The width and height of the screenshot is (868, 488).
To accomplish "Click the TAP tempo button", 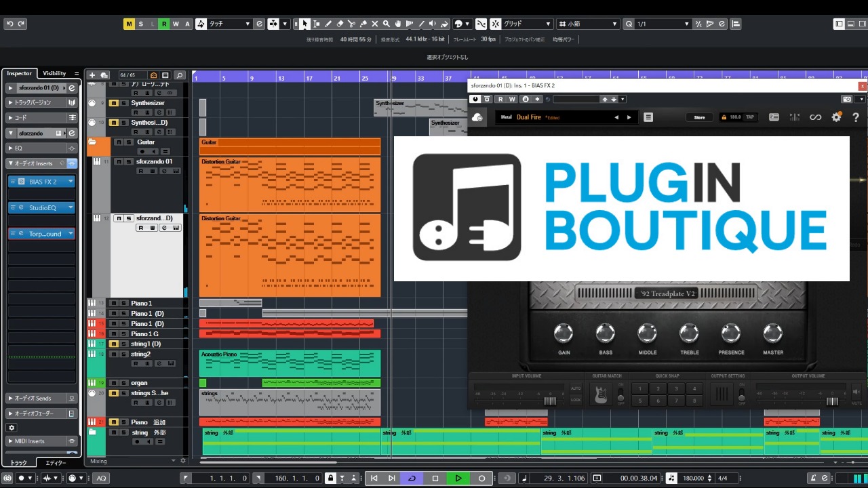I will pos(749,117).
